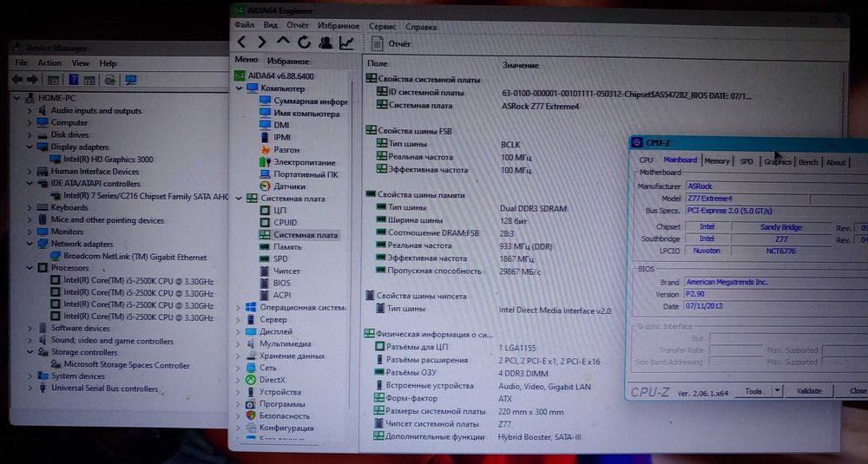This screenshot has width=868, height=464.
Task: Select IPMI in the AIDA64 tree
Action: coord(275,137)
